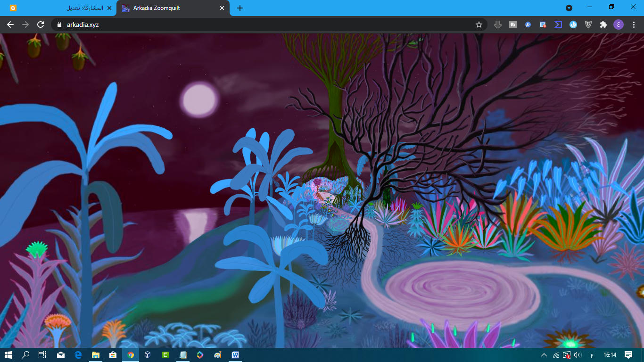Open Windows taskbar search
Viewport: 644px width, 362px height.
[25, 355]
